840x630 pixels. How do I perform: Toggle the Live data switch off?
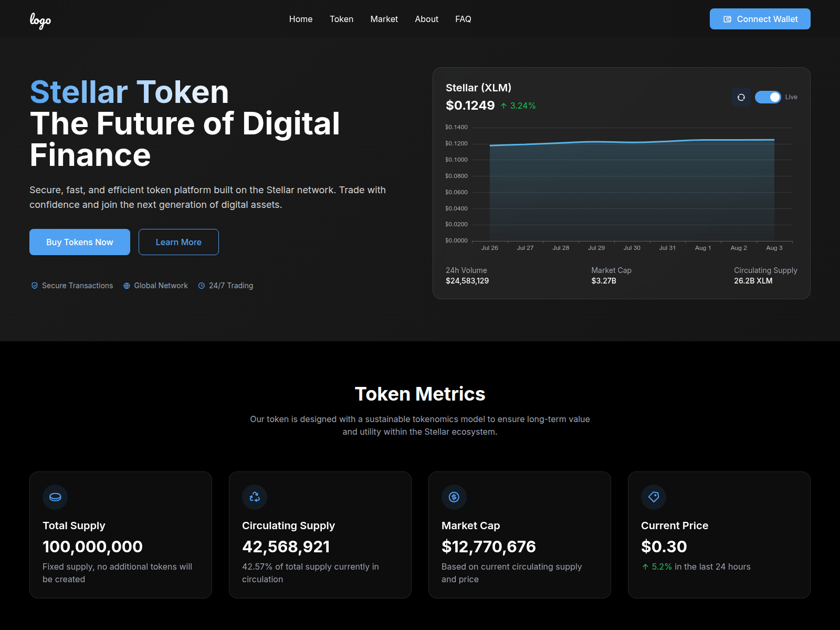[768, 97]
